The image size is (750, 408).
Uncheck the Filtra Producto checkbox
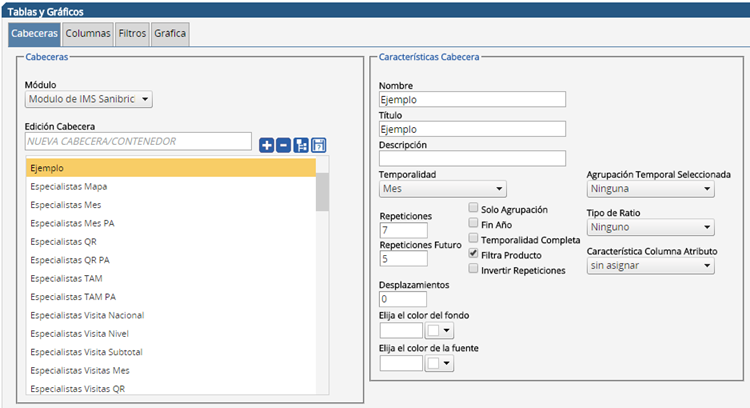pos(473,254)
